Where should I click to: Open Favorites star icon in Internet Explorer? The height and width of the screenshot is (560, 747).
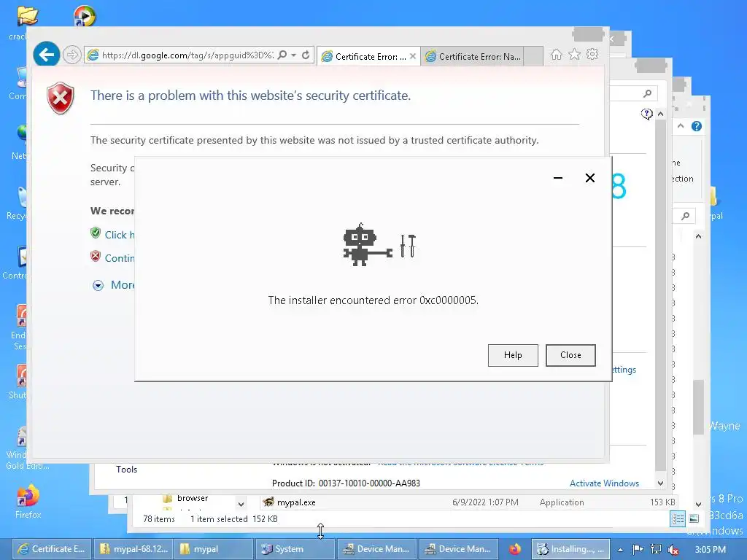pyautogui.click(x=575, y=55)
